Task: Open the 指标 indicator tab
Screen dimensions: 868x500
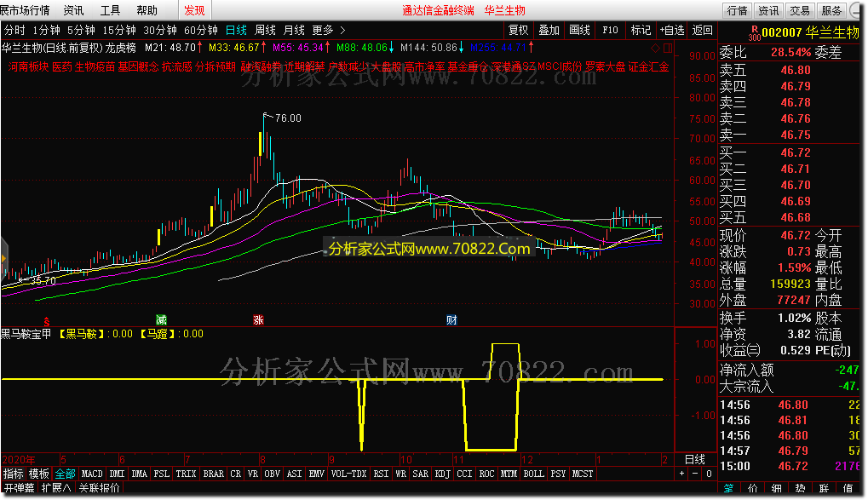Action: 14,474
